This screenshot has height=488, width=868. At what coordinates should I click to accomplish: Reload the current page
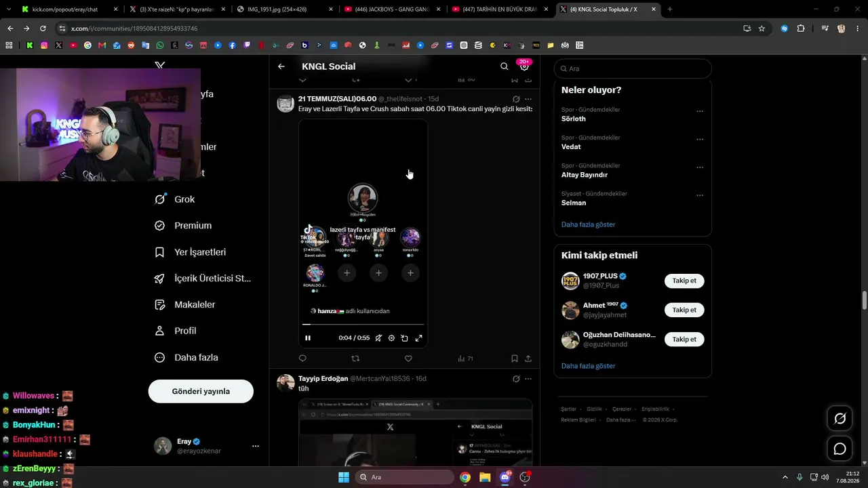(43, 28)
